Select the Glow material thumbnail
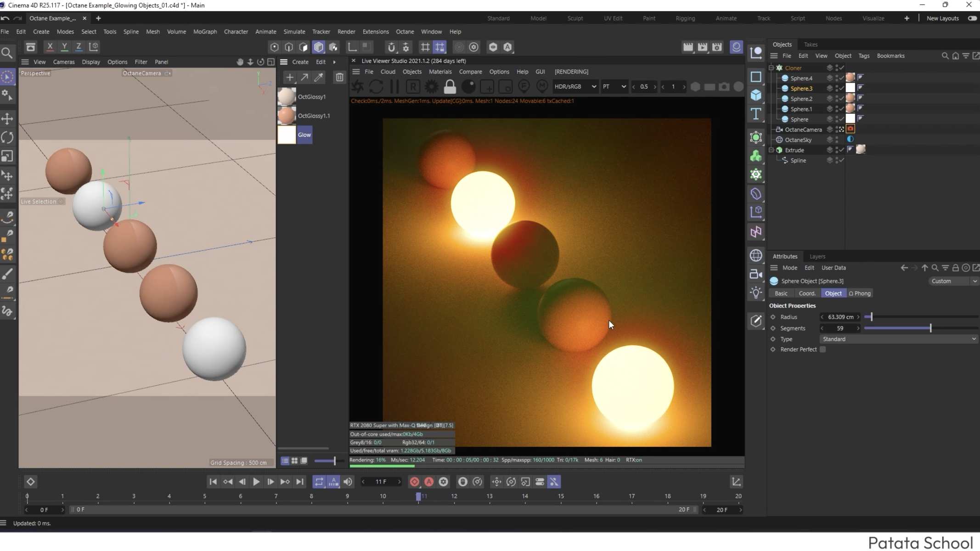The height and width of the screenshot is (551, 980). coord(287,135)
